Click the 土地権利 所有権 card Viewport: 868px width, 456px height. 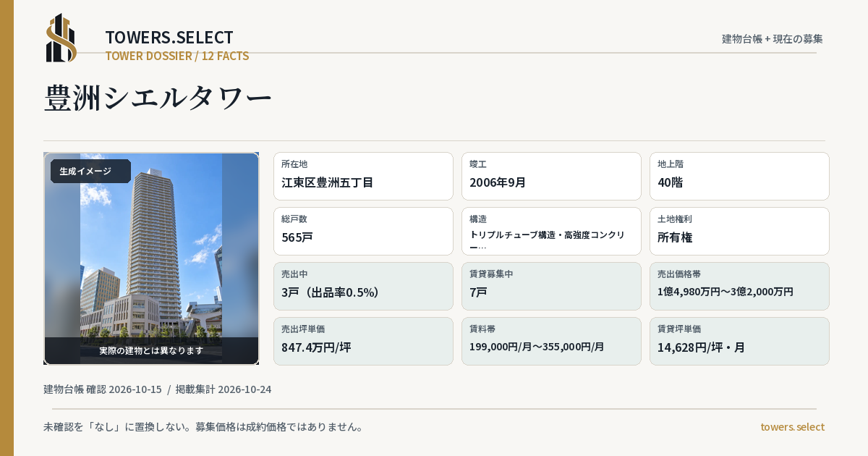pos(739,231)
